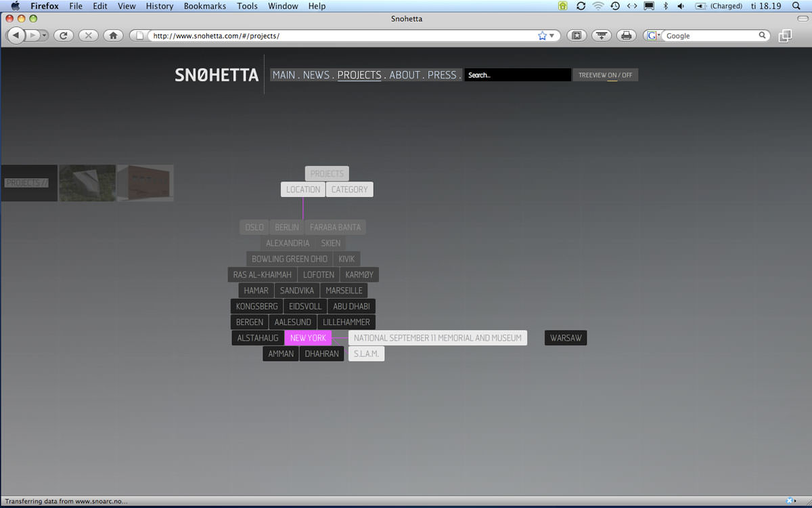This screenshot has height=508, width=812.
Task: Open National September 11 Memorial and Museum project
Action: (438, 338)
